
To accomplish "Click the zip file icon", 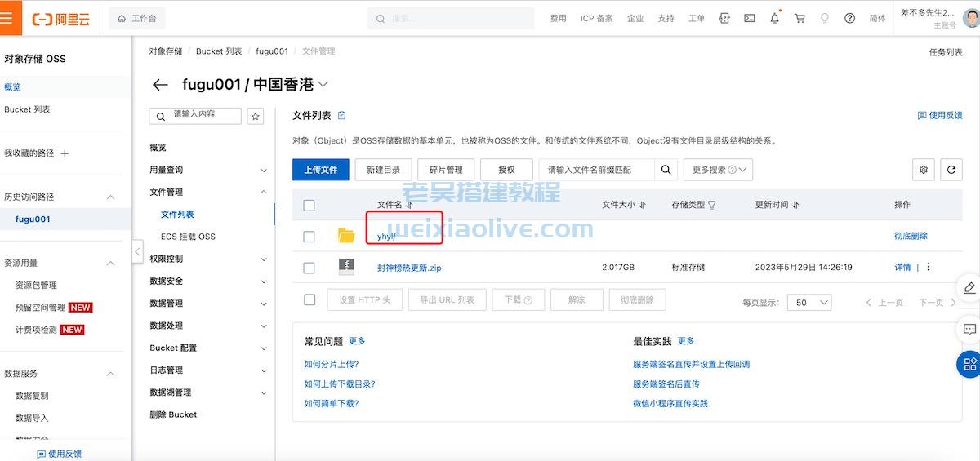I will [x=346, y=267].
